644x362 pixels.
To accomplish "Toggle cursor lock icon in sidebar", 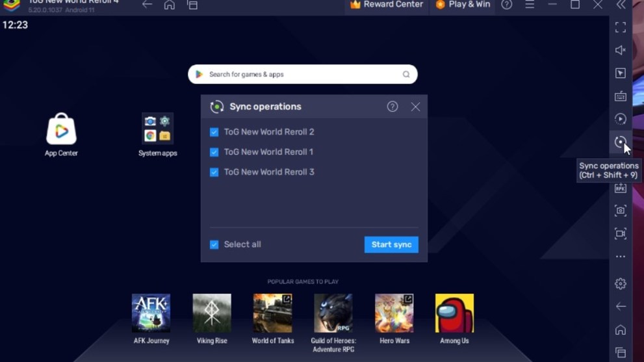I will (x=620, y=73).
